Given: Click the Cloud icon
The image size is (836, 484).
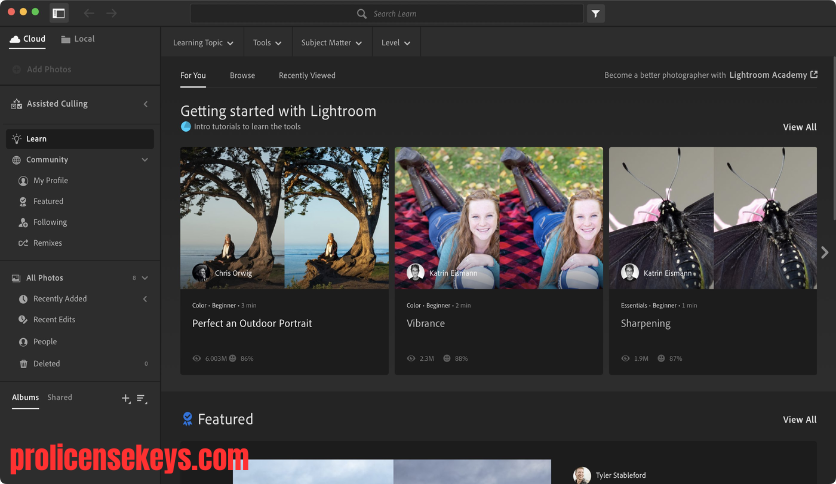Looking at the screenshot, I should pyautogui.click(x=15, y=39).
